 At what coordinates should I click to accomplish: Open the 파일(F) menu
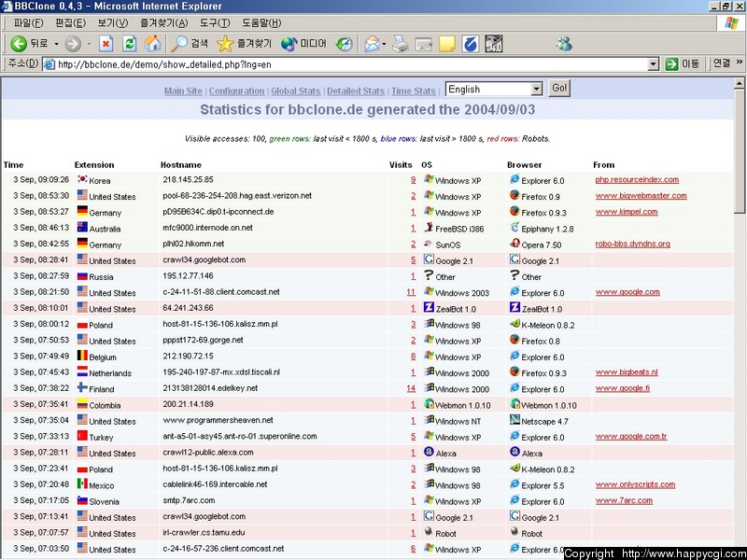(28, 22)
